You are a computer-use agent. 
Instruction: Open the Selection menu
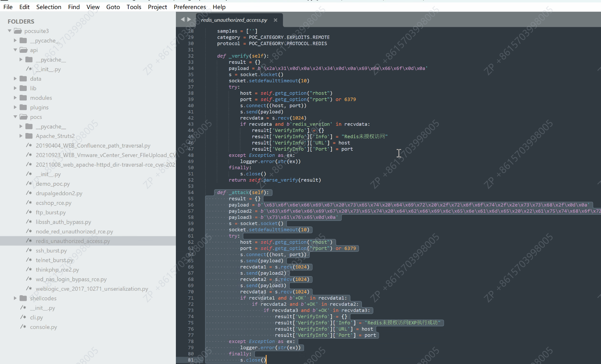49,7
